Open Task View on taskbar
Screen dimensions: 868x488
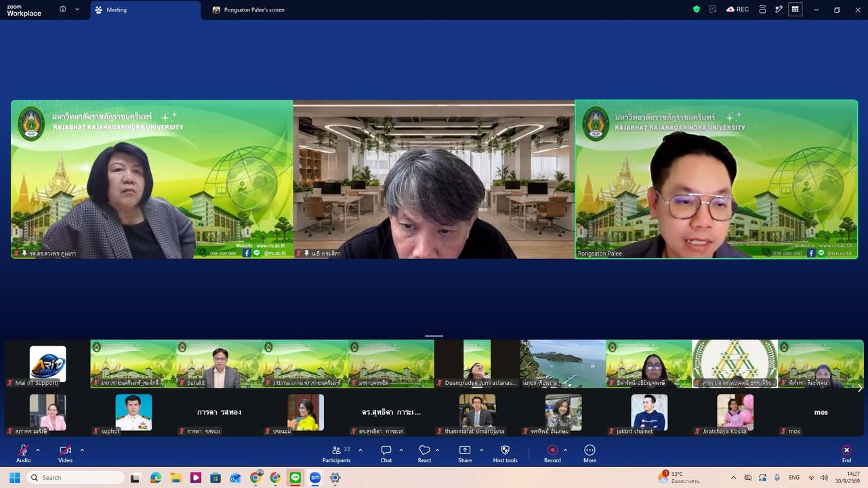(x=135, y=478)
